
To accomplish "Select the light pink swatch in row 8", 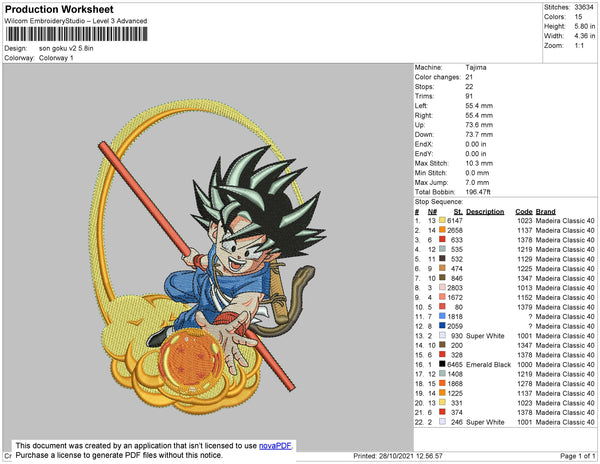I will (x=442, y=288).
